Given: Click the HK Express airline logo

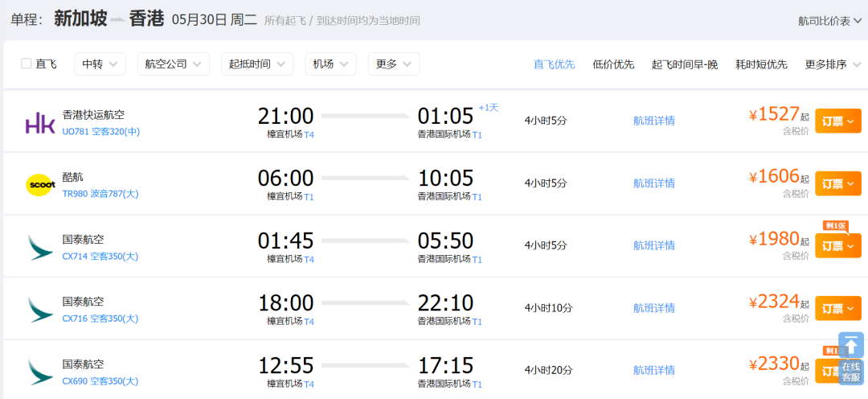Looking at the screenshot, I should click(x=40, y=122).
